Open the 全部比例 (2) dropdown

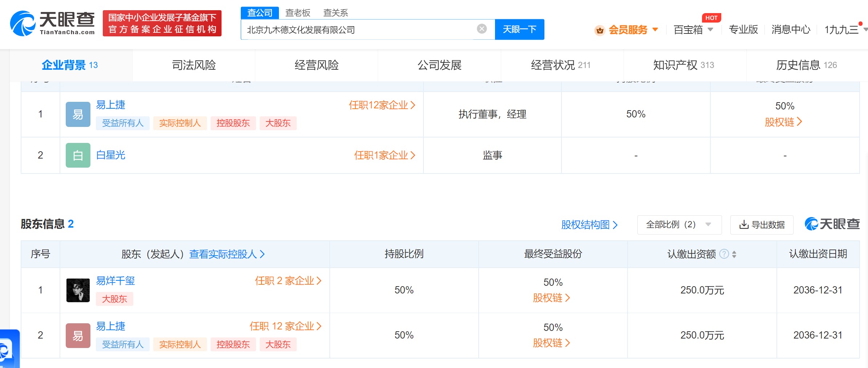(679, 225)
